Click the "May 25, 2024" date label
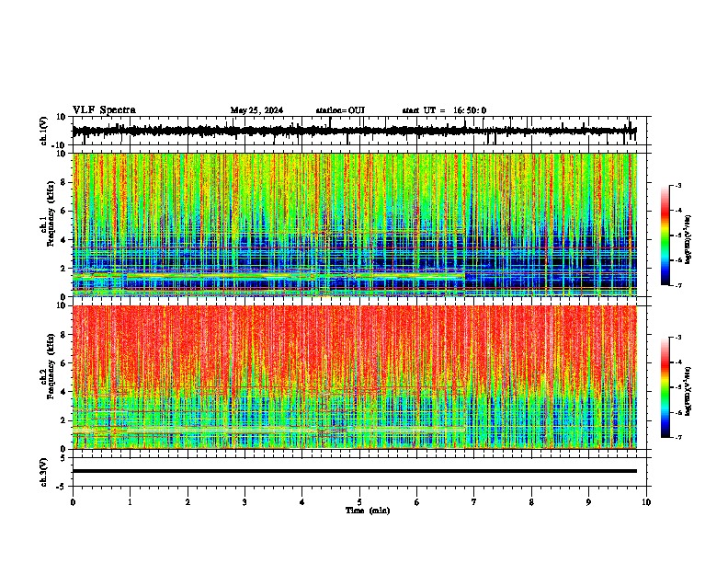This screenshot has height=563, width=728. click(256, 110)
